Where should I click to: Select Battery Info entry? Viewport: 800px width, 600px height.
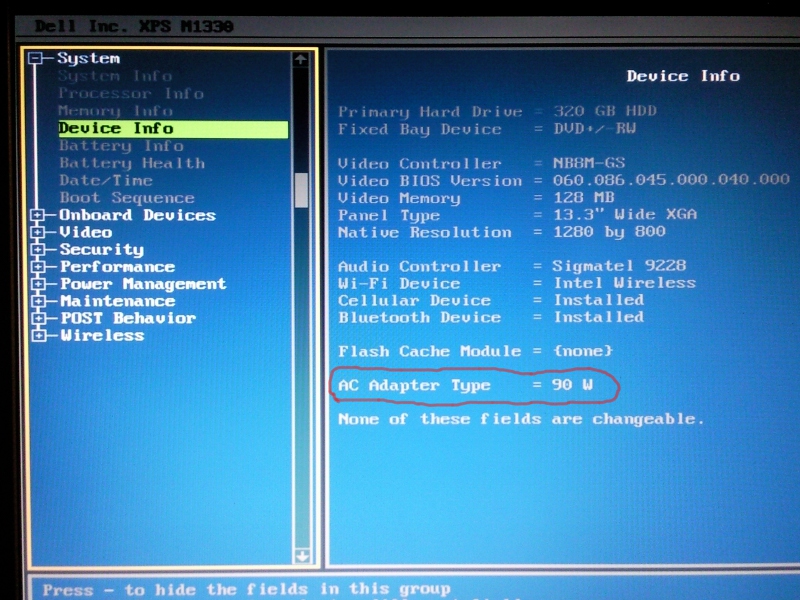(121, 146)
